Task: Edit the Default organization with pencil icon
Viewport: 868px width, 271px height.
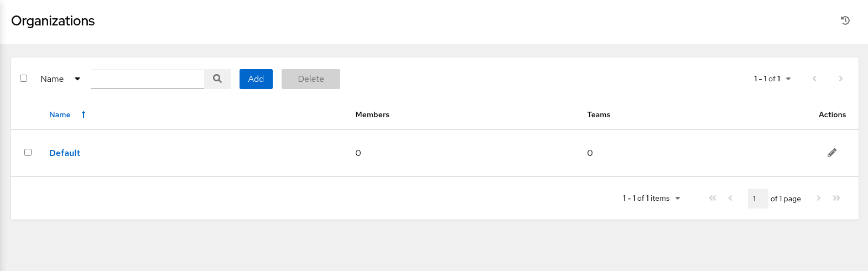Action: [832, 153]
